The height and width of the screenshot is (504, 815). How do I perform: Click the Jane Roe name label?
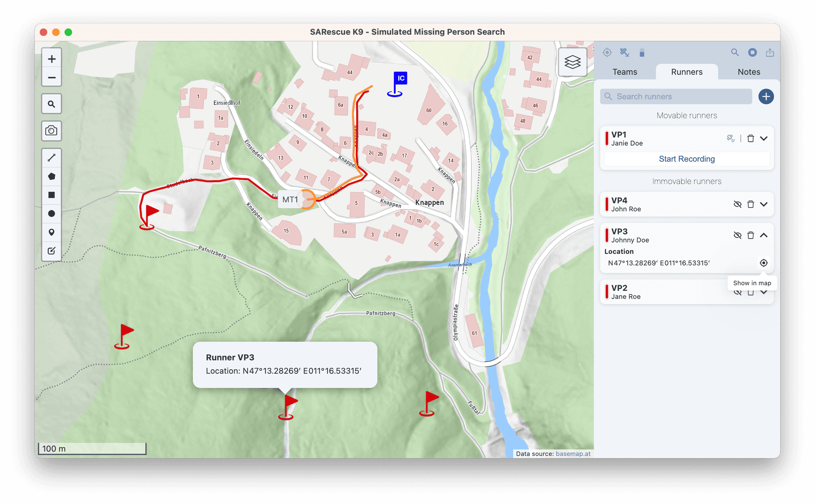[626, 297]
